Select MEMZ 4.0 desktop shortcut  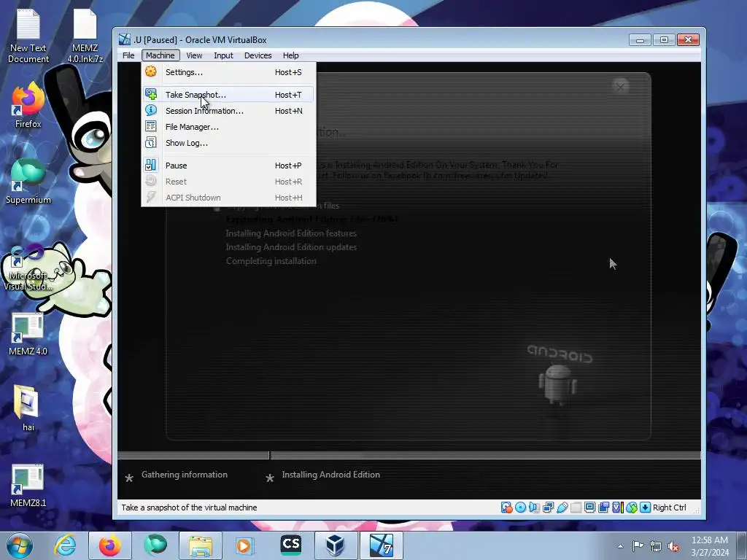coord(28,334)
